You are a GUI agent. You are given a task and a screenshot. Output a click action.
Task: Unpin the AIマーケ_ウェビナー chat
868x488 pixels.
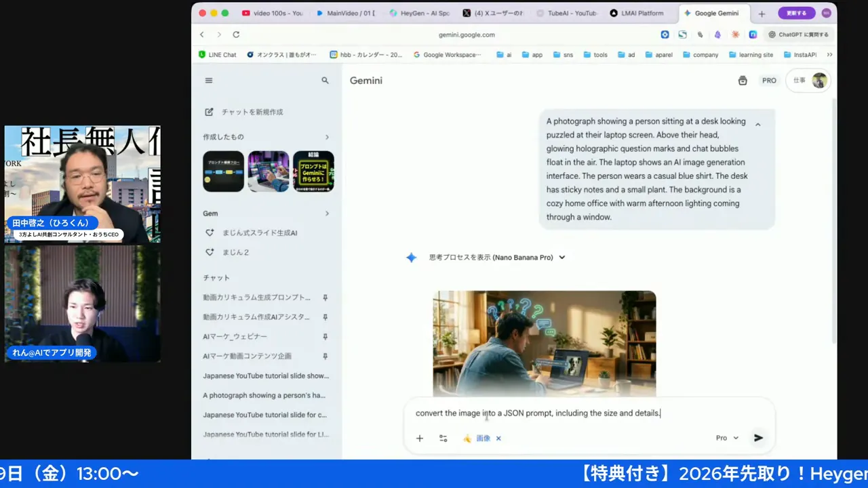tap(325, 336)
